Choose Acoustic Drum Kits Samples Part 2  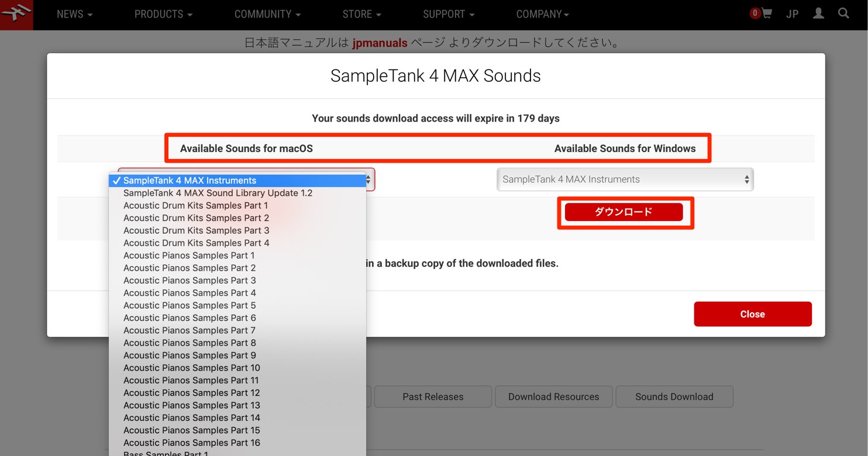point(237,218)
